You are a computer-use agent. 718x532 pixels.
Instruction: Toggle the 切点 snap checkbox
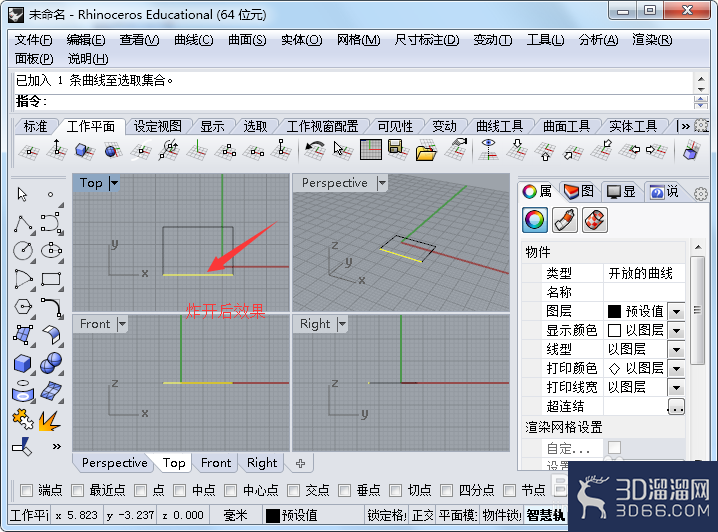395,490
